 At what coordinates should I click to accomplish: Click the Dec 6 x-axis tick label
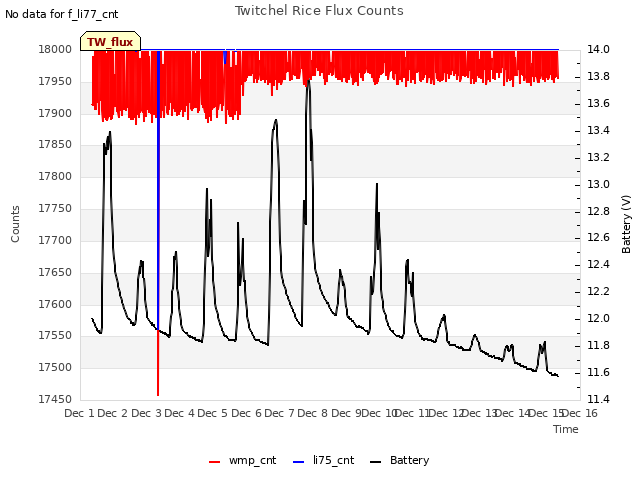coord(246,413)
